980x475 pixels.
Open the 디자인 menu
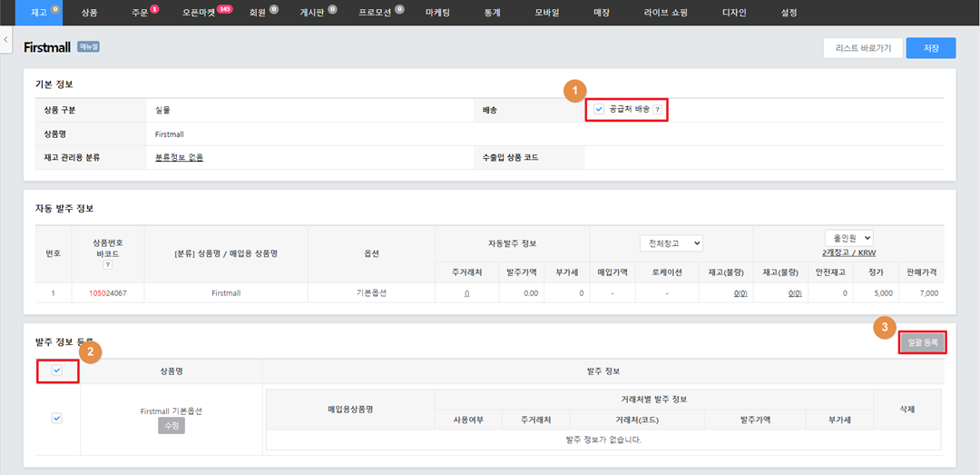tap(734, 13)
